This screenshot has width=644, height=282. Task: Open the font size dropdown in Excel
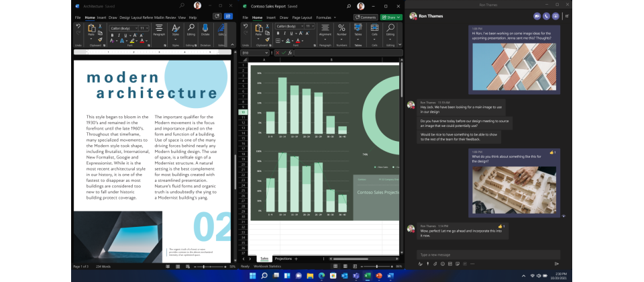313,26
